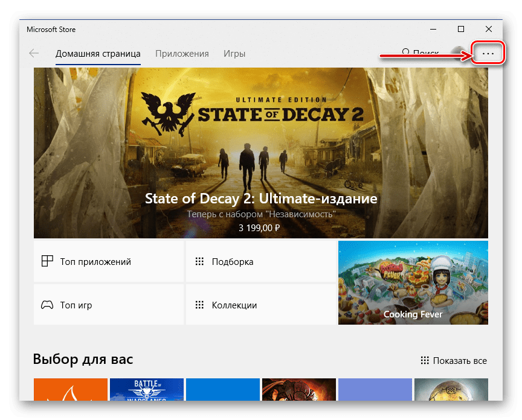Switch to the Приложения tab
522x420 pixels.
click(182, 54)
